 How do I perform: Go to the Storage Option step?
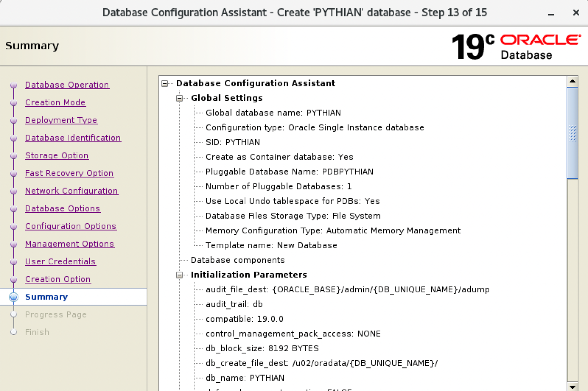57,155
